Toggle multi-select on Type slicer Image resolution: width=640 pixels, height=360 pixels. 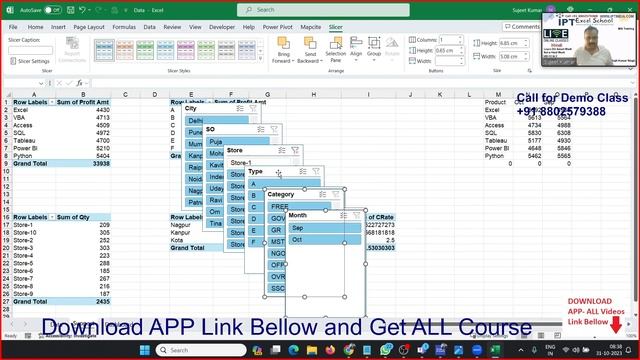[x=303, y=171]
